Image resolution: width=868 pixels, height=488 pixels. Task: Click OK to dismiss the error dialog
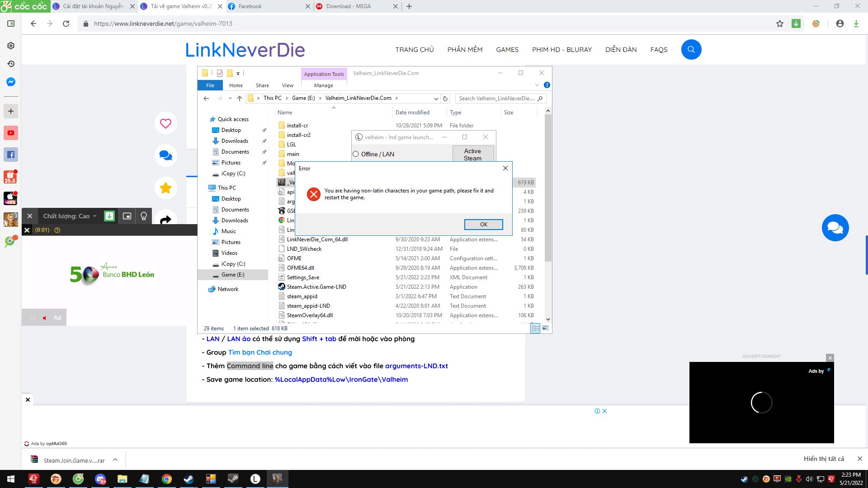point(483,224)
